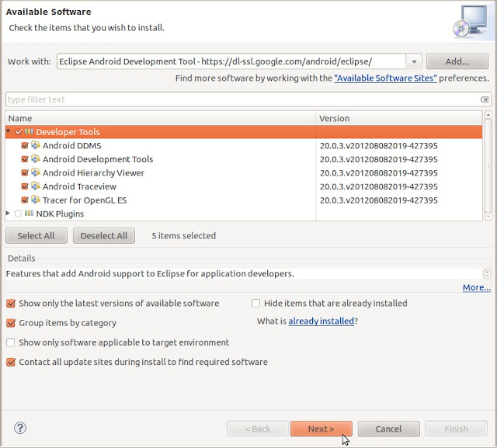Open the Work with site dropdown

point(414,61)
